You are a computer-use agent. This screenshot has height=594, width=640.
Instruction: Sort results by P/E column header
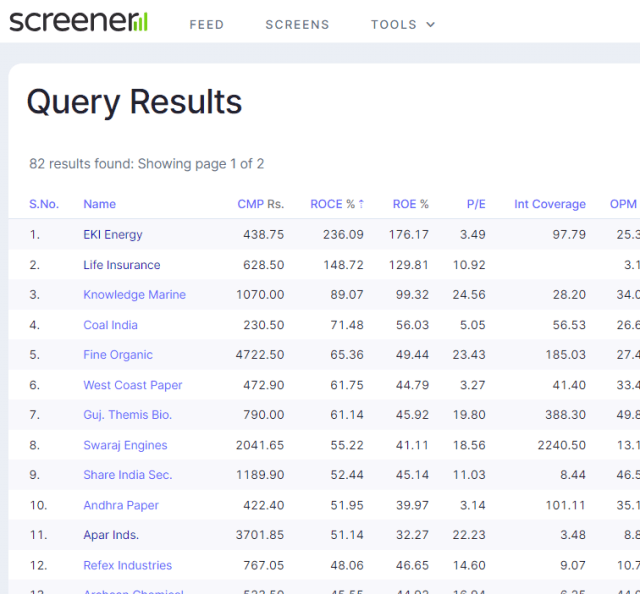pyautogui.click(x=476, y=204)
